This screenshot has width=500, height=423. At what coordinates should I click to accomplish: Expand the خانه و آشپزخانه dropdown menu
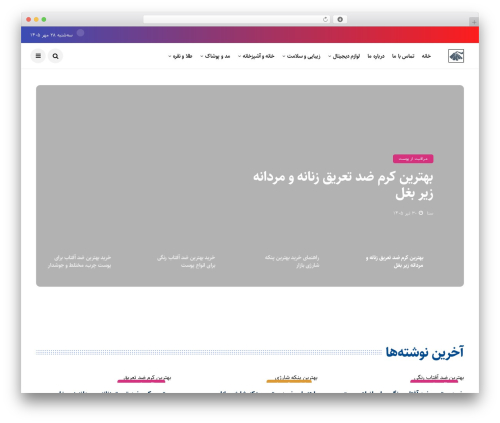click(256, 56)
